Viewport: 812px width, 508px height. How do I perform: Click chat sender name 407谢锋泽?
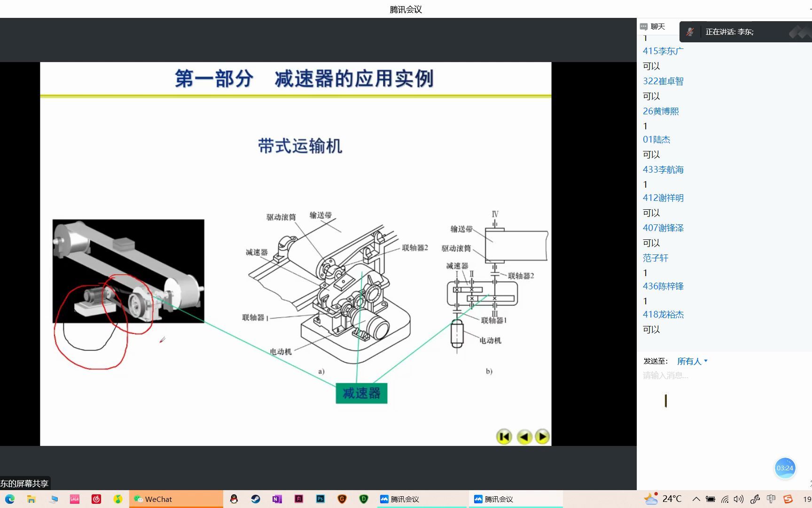[663, 228]
